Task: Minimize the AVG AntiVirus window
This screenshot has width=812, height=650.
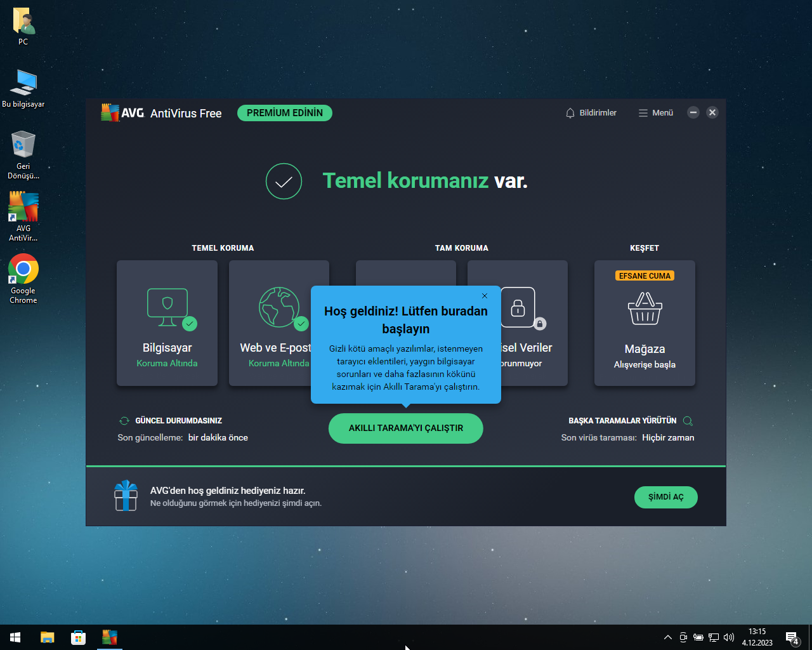Action: coord(693,112)
